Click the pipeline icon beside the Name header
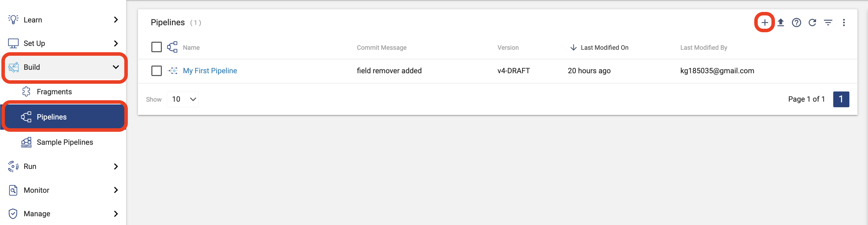The height and width of the screenshot is (225, 868). coord(172,47)
